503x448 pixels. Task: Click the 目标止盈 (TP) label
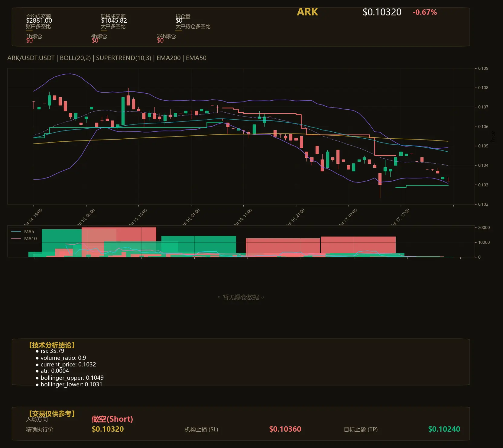[361, 430]
